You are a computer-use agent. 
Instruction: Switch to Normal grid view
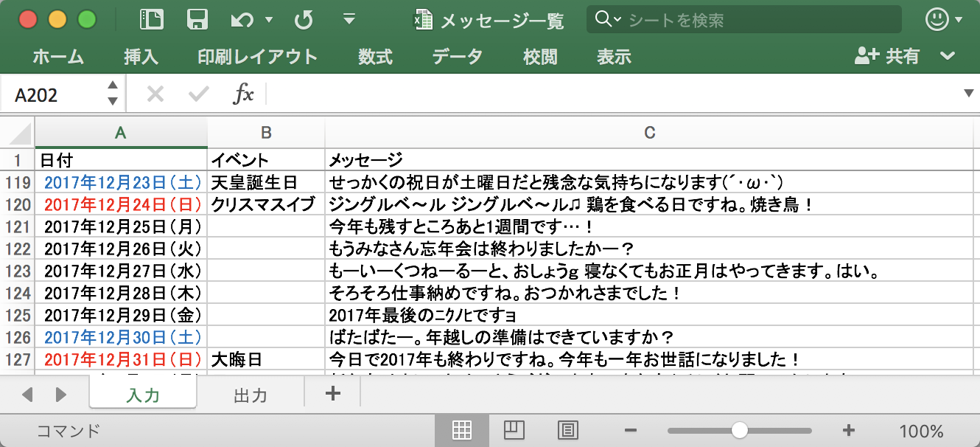click(462, 431)
